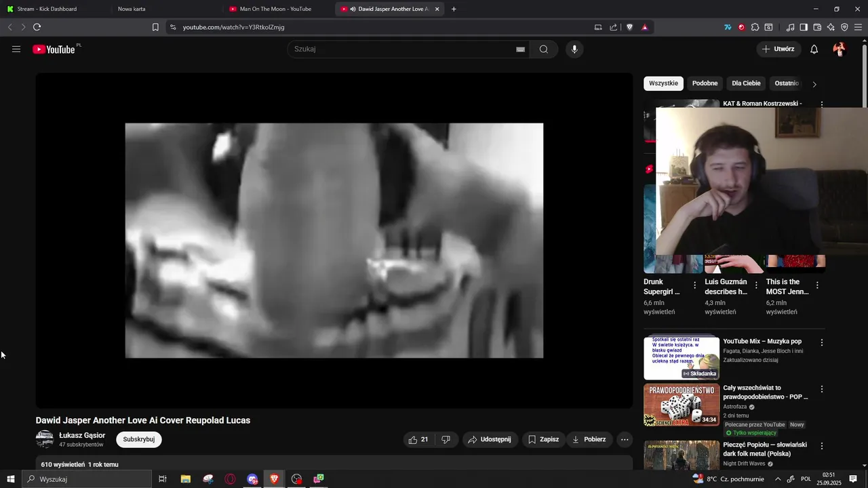Image resolution: width=868 pixels, height=488 pixels.
Task: Bookmark this page in the address bar
Action: tap(155, 27)
